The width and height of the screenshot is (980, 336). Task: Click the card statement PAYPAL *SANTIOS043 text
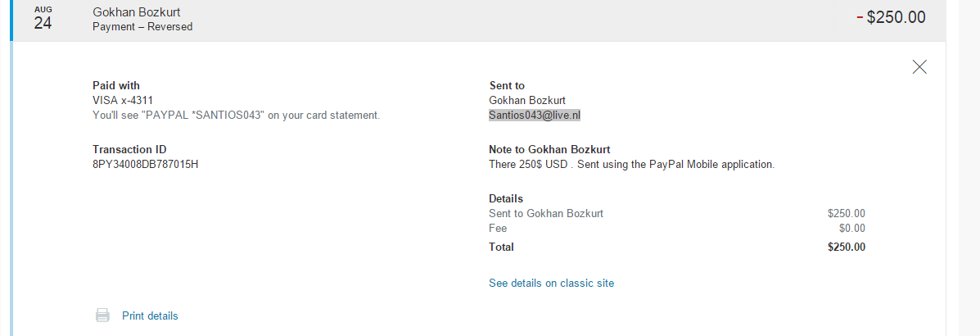(236, 115)
